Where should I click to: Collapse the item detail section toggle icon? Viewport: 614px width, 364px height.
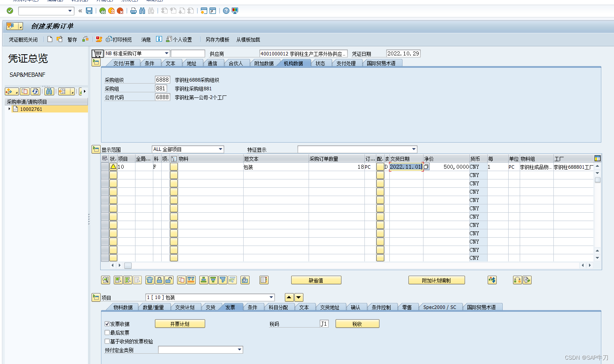tap(96, 297)
